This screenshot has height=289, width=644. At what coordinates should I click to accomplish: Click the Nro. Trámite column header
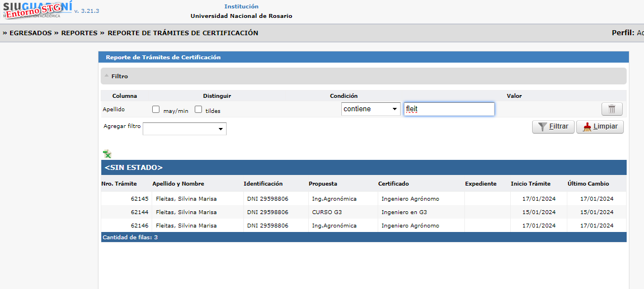tap(119, 183)
